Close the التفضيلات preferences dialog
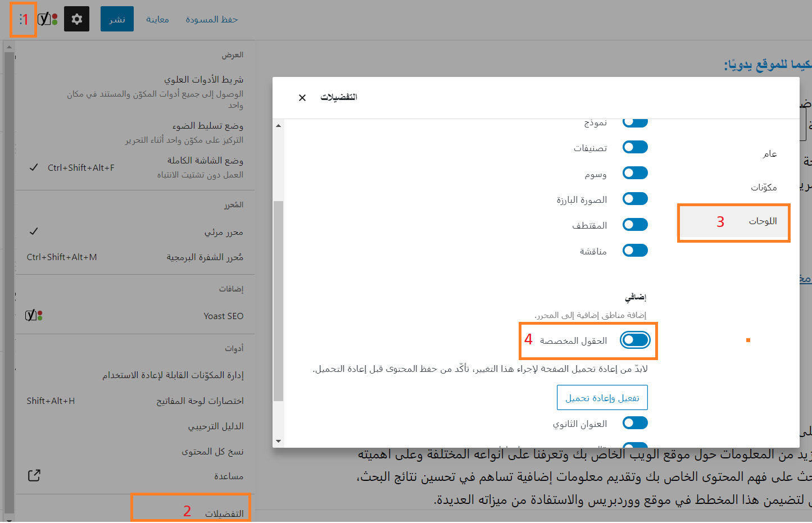This screenshot has height=523, width=812. pos(302,98)
